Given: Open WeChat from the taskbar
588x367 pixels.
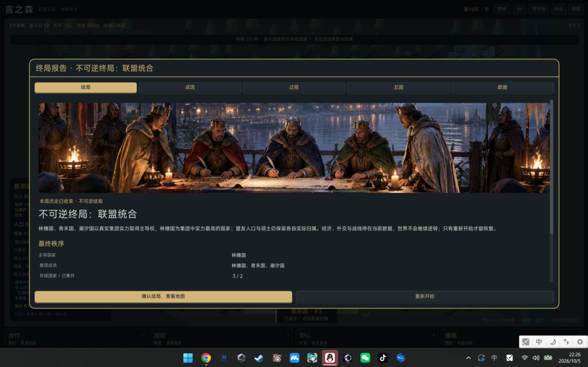Looking at the screenshot, I should (x=365, y=358).
